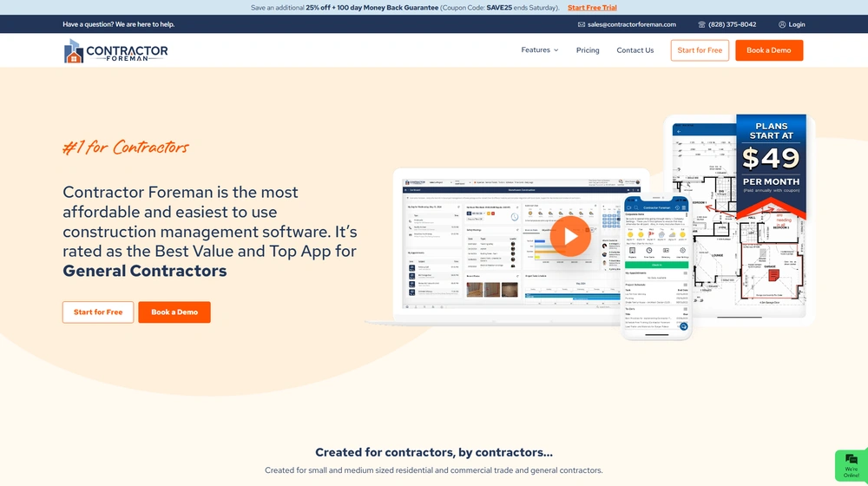
Task: Click Start for Free in hero section
Action: tap(98, 312)
